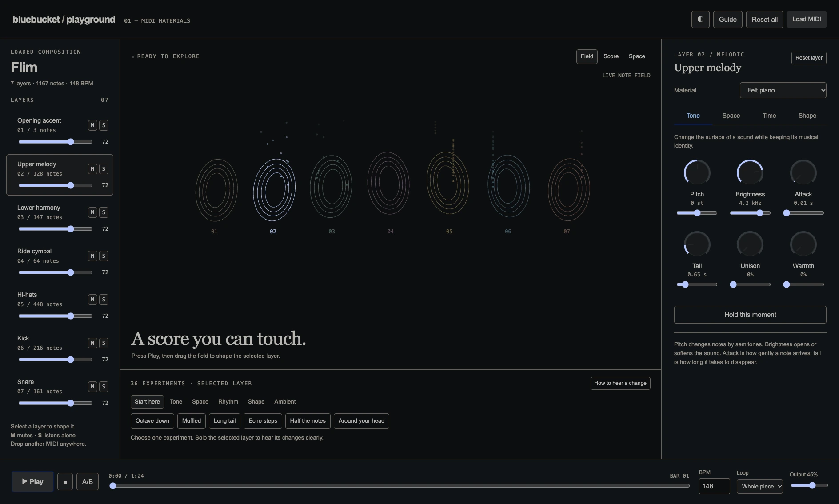The width and height of the screenshot is (839, 504).
Task: Click the Load MIDI button
Action: 807,20
